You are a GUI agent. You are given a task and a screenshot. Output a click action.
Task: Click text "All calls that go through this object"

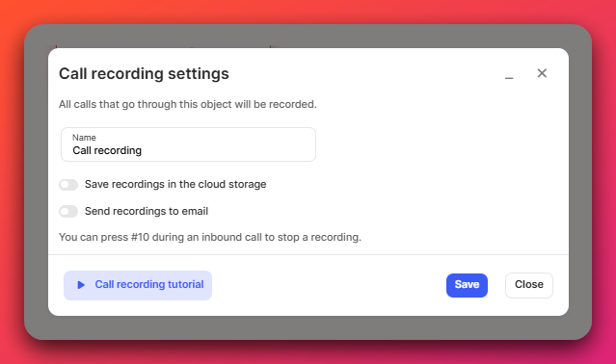[x=146, y=104]
